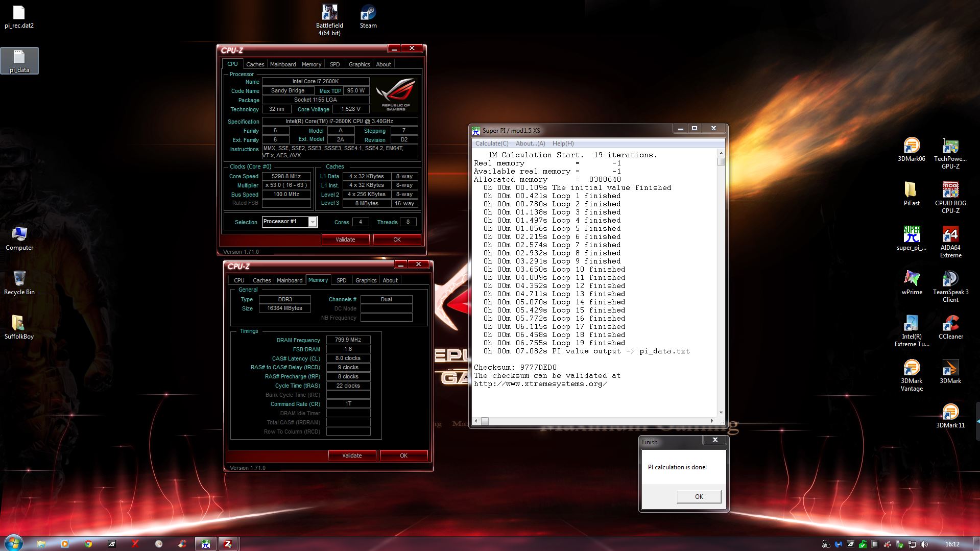Select the pi_rec.dat2 file icon
This screenshot has height=551, width=980.
click(x=19, y=16)
